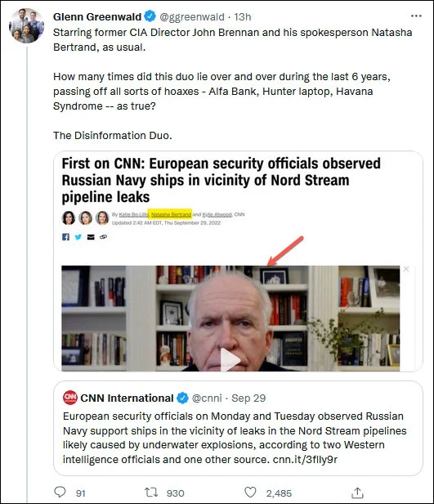Click the Twitter bird share icon in article
434x504 pixels.
(x=78, y=237)
